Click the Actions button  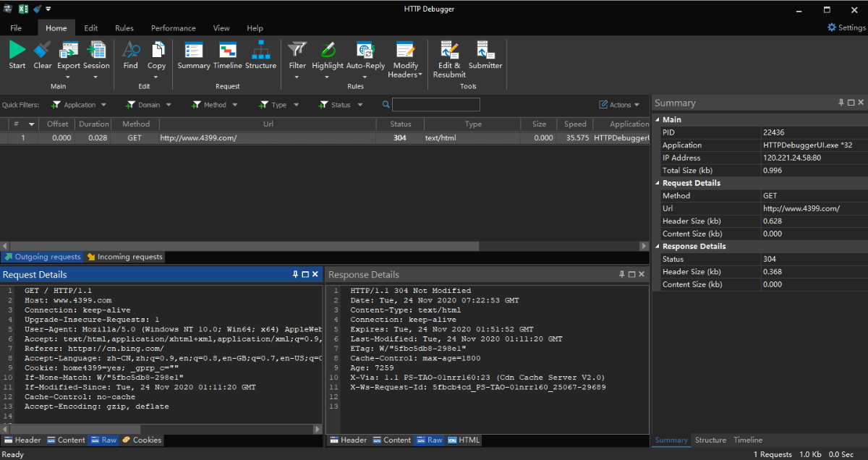coord(620,105)
